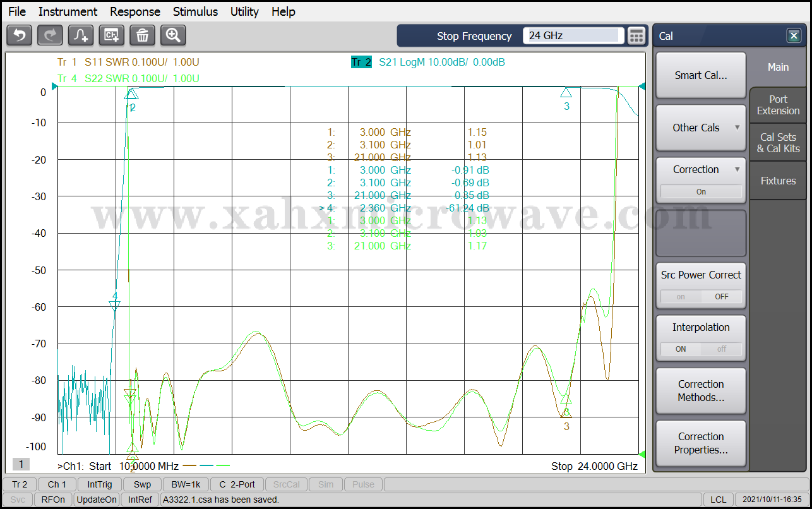Open the Utility menu
Screen dimensions: 812x509
pos(244,11)
